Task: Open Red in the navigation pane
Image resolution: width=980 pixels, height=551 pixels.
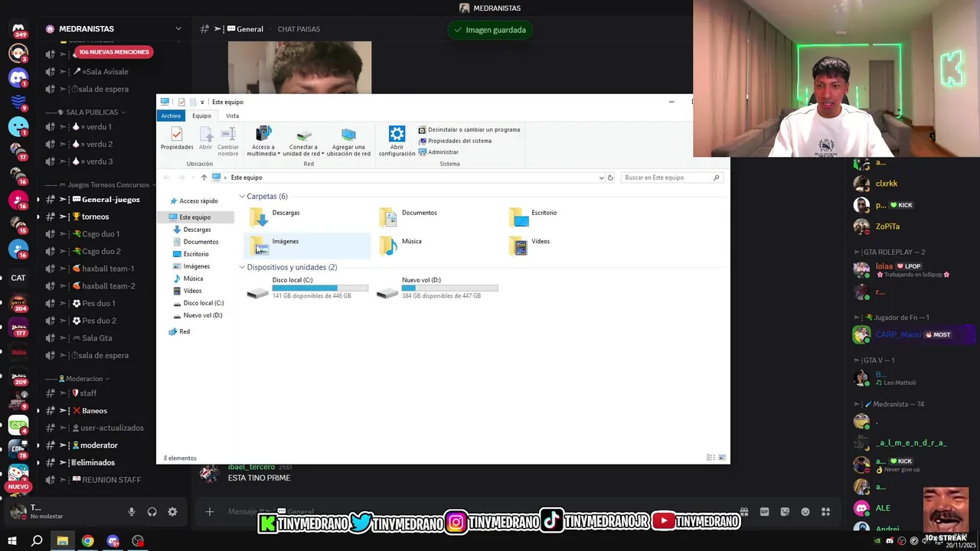Action: (x=179, y=331)
